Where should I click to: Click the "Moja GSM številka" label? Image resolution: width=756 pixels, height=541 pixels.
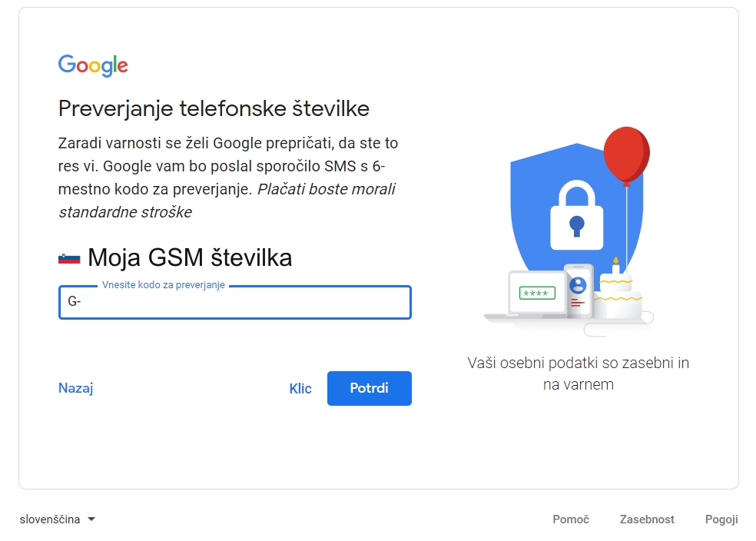point(190,257)
